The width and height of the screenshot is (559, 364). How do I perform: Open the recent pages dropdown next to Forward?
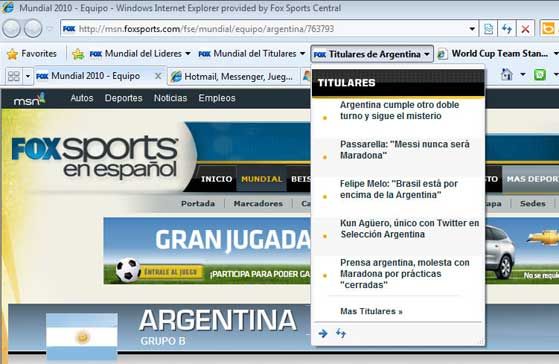[50, 29]
